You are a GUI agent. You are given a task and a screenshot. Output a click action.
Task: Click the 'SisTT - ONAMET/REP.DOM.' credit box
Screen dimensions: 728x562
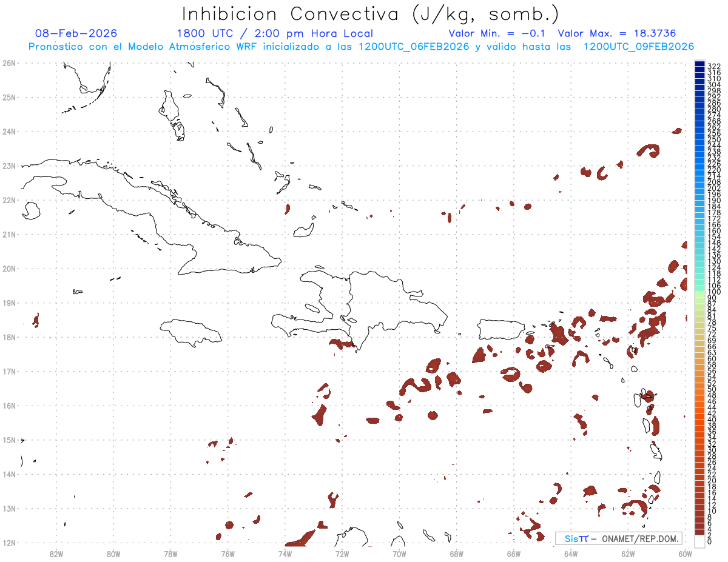(619, 538)
